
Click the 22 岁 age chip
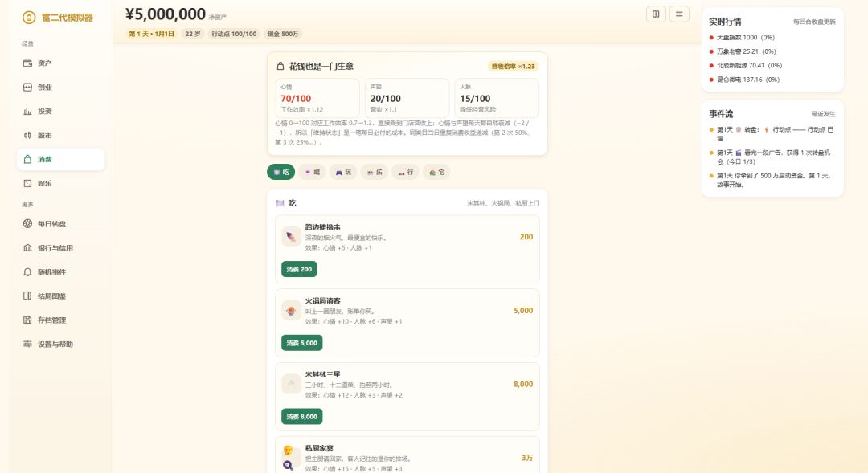tap(193, 34)
